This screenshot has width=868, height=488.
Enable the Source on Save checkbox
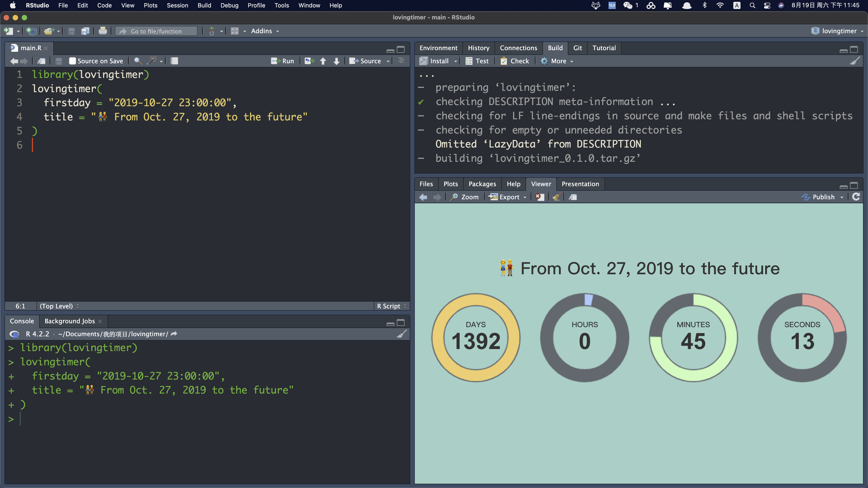[72, 61]
